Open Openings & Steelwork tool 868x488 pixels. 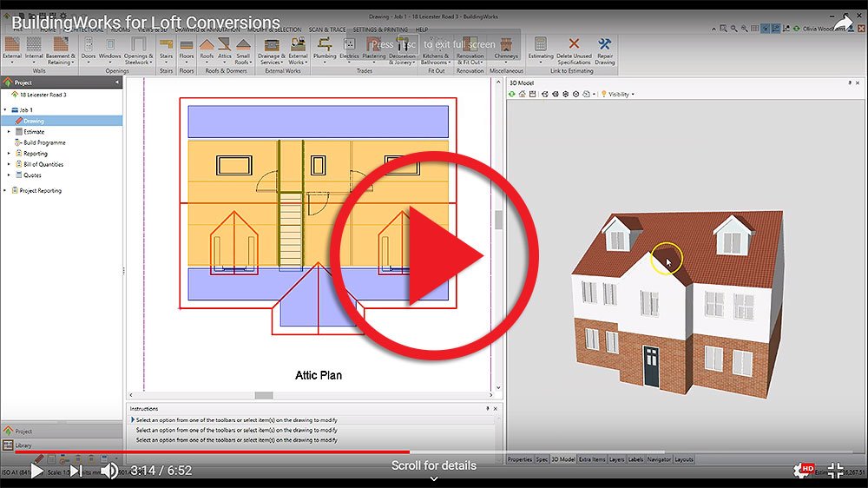coord(138,49)
